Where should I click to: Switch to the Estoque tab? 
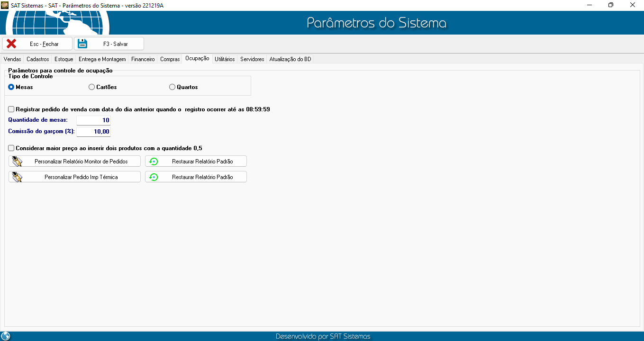point(63,59)
